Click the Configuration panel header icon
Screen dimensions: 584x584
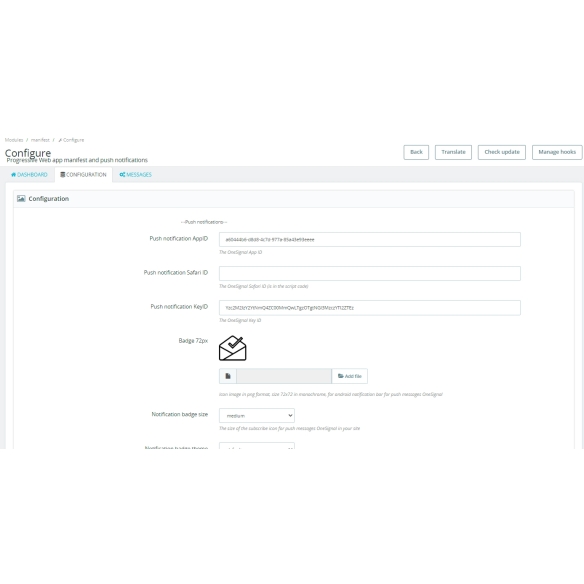pos(21,199)
